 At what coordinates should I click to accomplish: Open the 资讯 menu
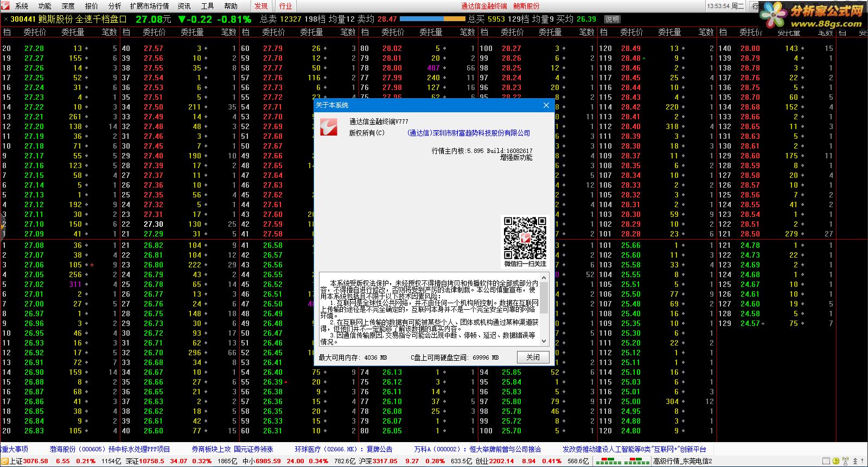184,6
